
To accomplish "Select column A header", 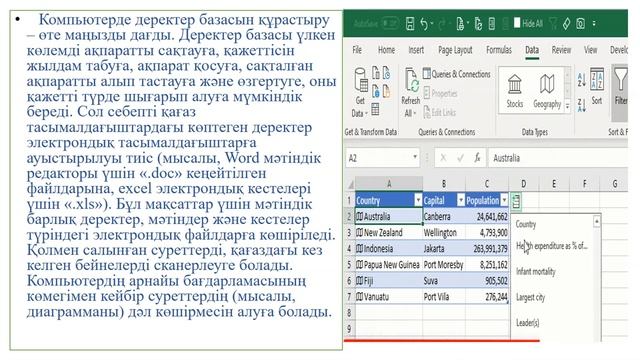I will pyautogui.click(x=389, y=184).
